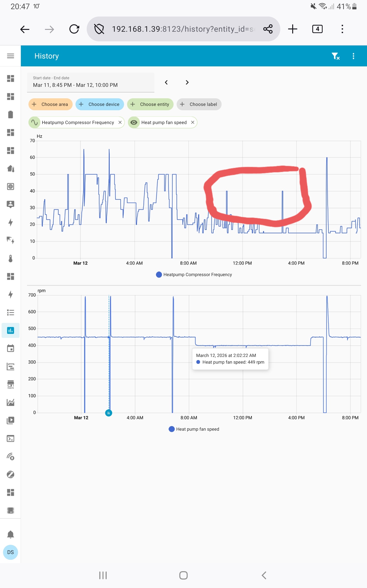Remove Heatpump Compressor Frequency entity chip
The height and width of the screenshot is (588, 367).
[x=120, y=122]
